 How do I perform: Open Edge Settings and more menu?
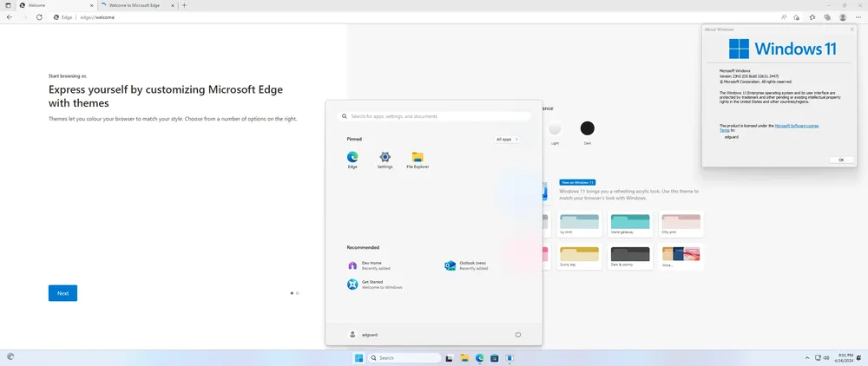tap(858, 17)
